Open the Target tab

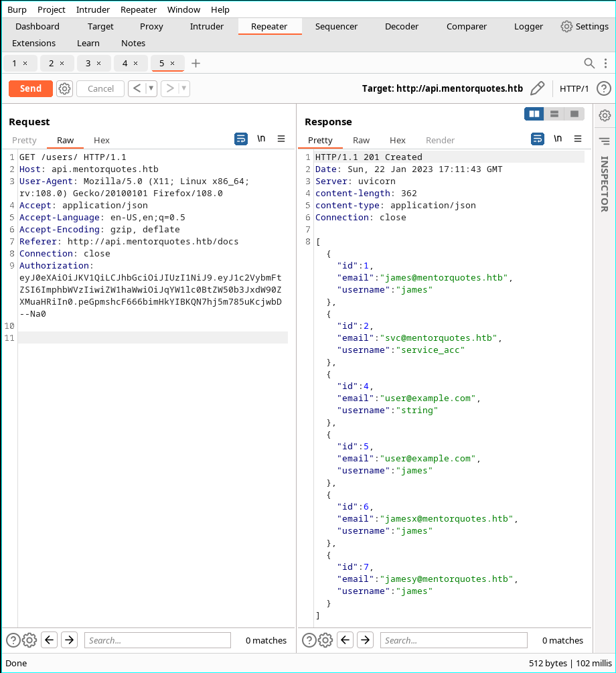click(x=100, y=27)
